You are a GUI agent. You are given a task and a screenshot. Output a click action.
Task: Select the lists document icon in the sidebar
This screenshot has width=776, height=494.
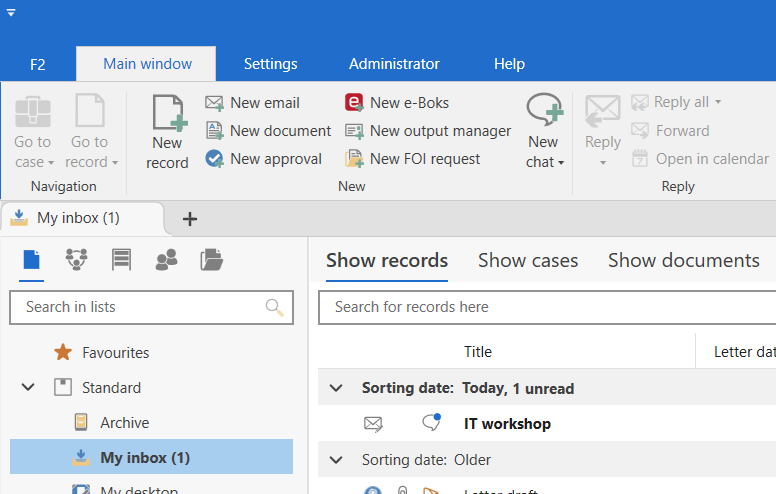tap(31, 260)
